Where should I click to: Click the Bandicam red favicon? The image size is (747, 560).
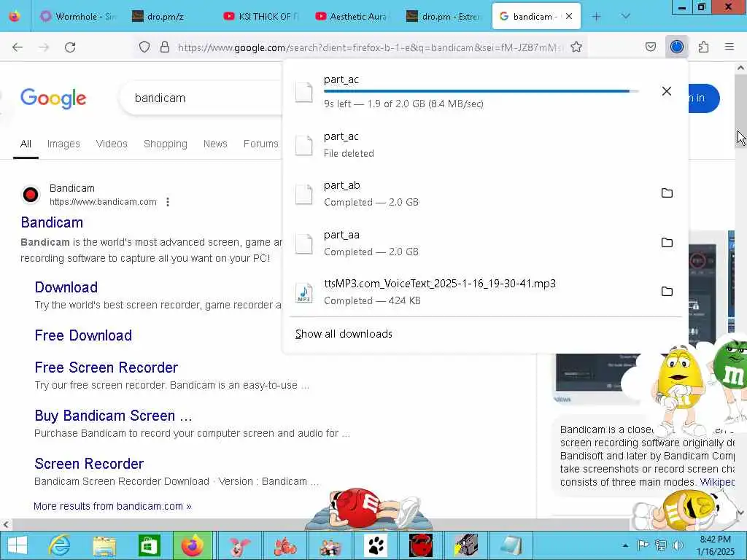(31, 194)
